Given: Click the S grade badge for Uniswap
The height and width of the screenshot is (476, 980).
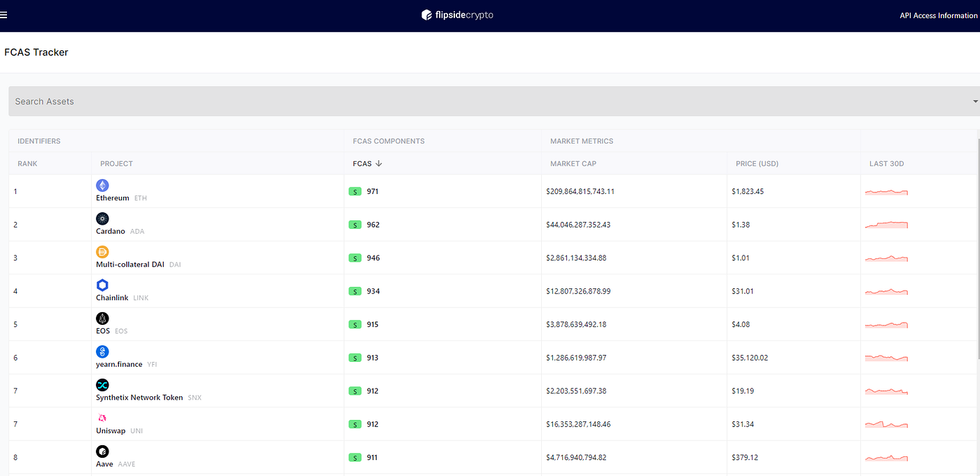Looking at the screenshot, I should coord(355,424).
